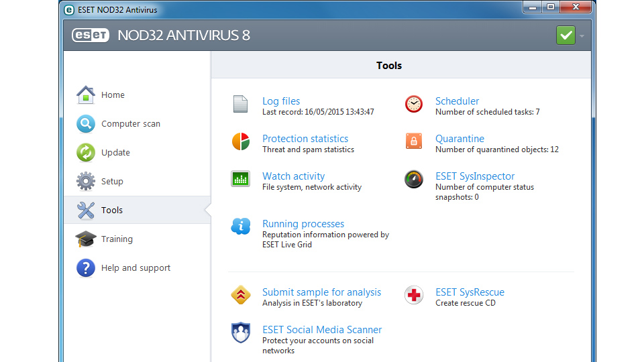Click 'Threat and spam statistics' text
The height and width of the screenshot is (362, 644).
308,149
